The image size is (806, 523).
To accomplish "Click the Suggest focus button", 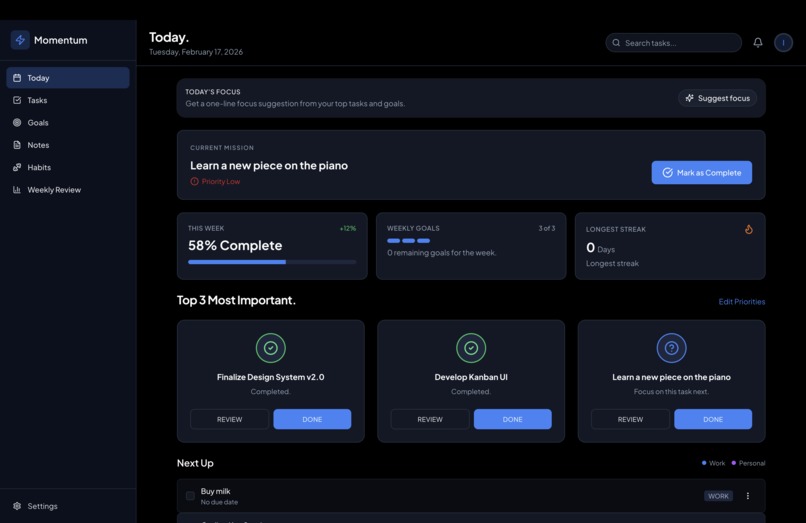I will [x=718, y=98].
